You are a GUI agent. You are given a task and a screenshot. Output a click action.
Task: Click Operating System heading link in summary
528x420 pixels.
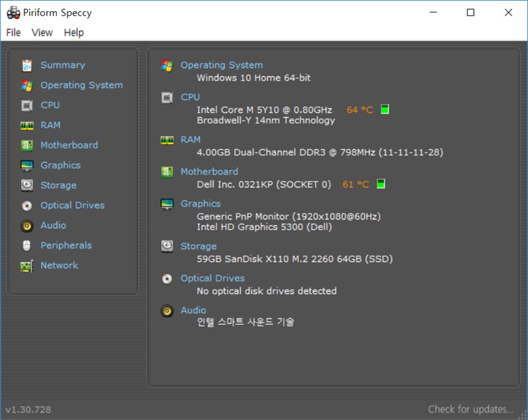coord(222,65)
